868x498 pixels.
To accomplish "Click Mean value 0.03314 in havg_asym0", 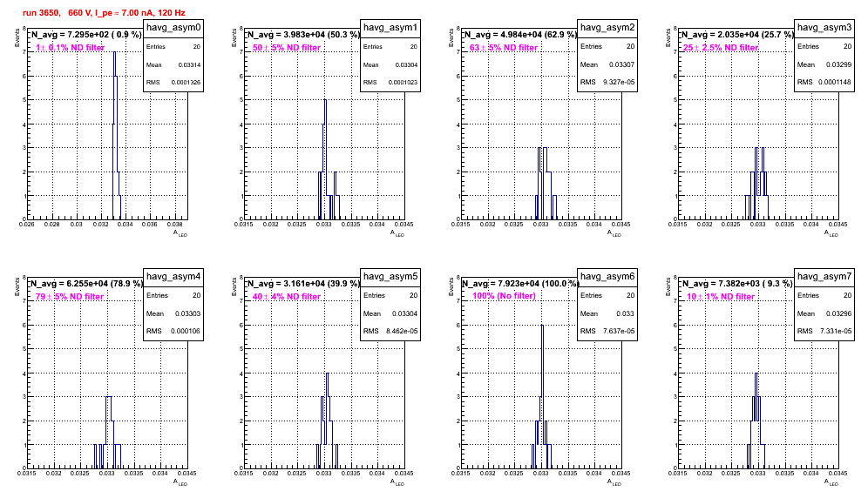I will click(x=189, y=64).
